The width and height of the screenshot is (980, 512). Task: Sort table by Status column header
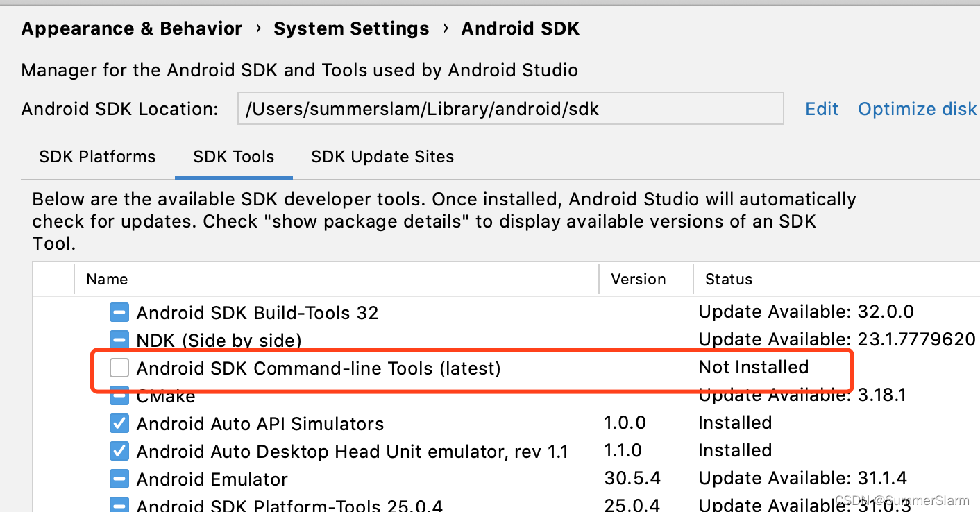(x=729, y=280)
